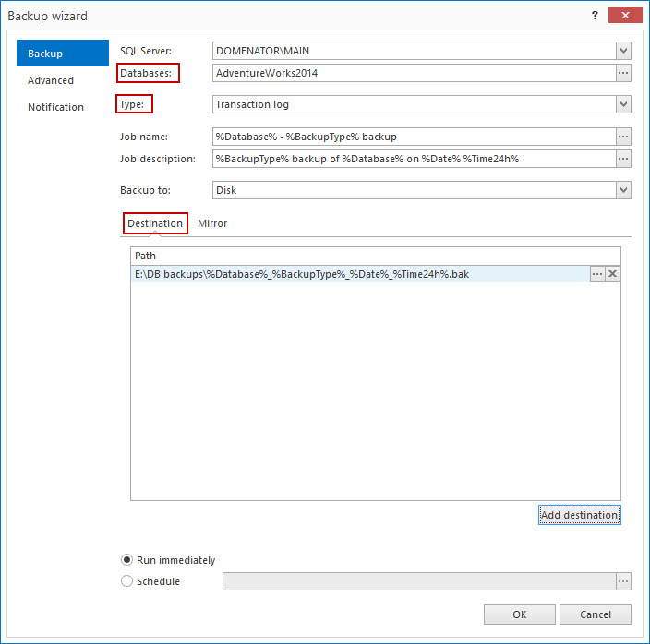Click Add destination button

tap(580, 515)
